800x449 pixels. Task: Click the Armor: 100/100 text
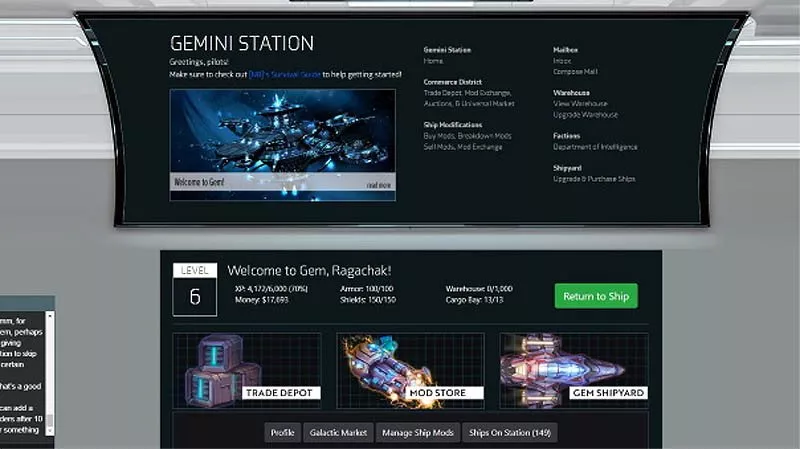tap(366, 289)
